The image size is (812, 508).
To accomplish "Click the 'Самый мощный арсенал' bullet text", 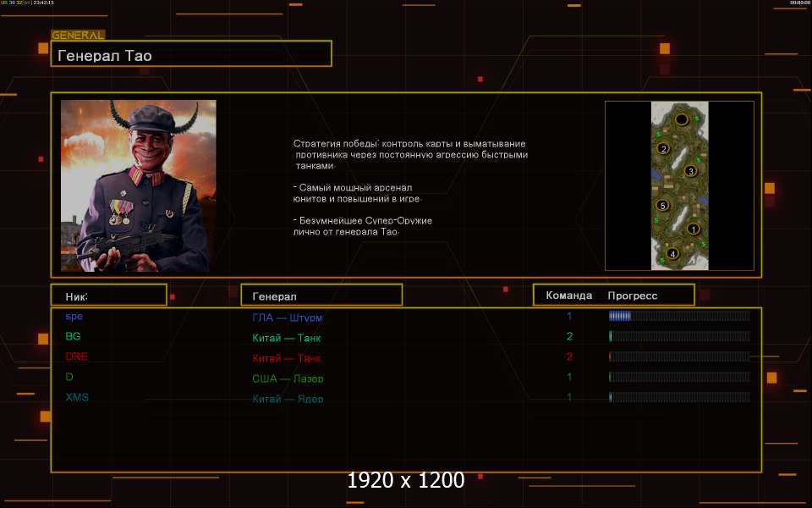I will (x=357, y=193).
